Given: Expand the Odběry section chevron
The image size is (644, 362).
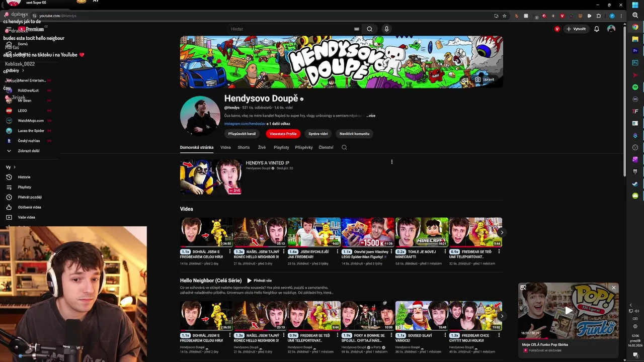Looking at the screenshot, I should 23,70.
